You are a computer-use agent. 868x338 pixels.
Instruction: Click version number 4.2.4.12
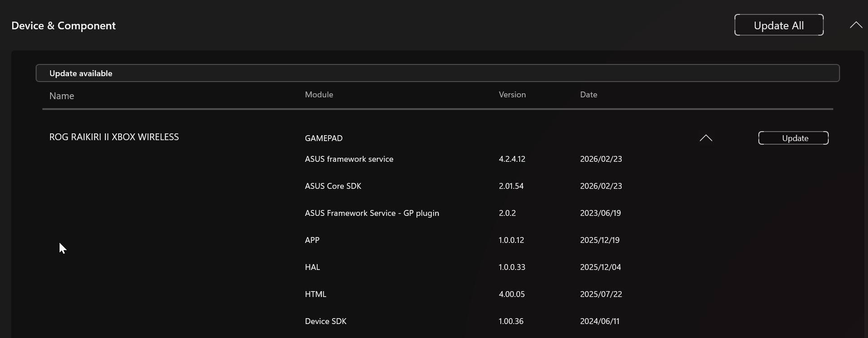[512, 159]
